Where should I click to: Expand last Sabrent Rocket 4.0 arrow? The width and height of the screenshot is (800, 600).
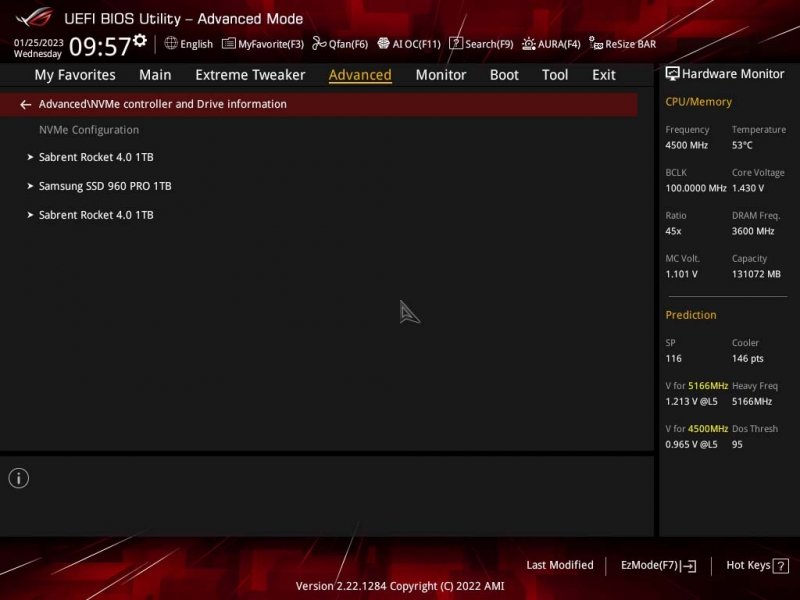pyautogui.click(x=30, y=215)
